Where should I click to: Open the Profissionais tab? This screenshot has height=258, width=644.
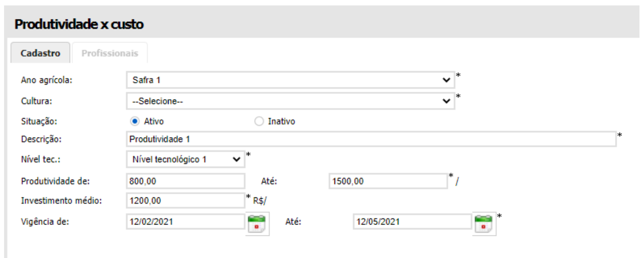(110, 53)
